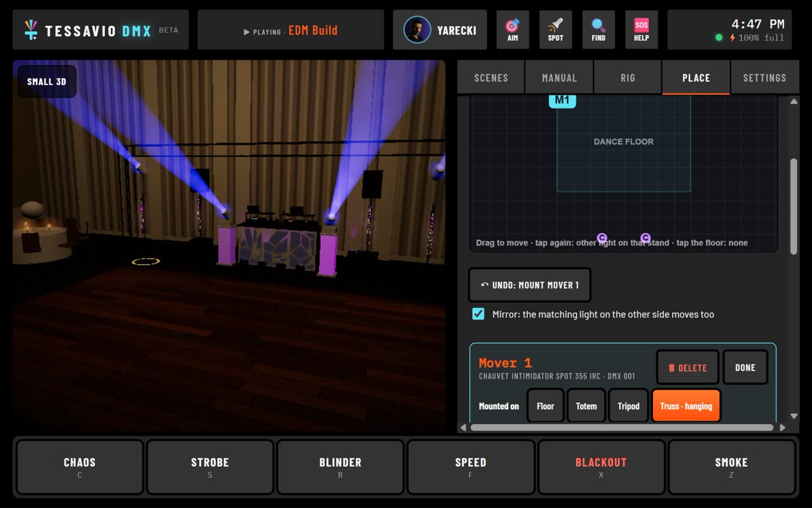This screenshot has width=812, height=508.
Task: Select the right purple C marker on the floor plan
Action: pyautogui.click(x=646, y=238)
